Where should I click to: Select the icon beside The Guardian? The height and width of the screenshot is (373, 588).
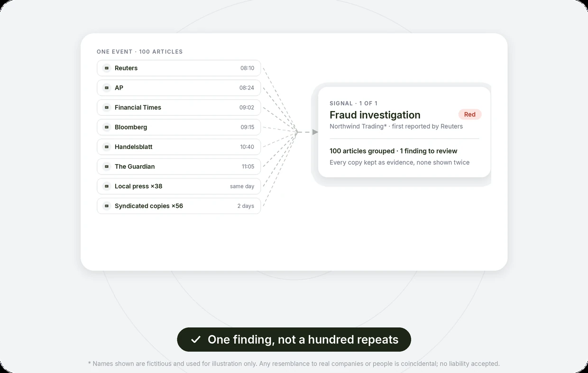pos(107,167)
